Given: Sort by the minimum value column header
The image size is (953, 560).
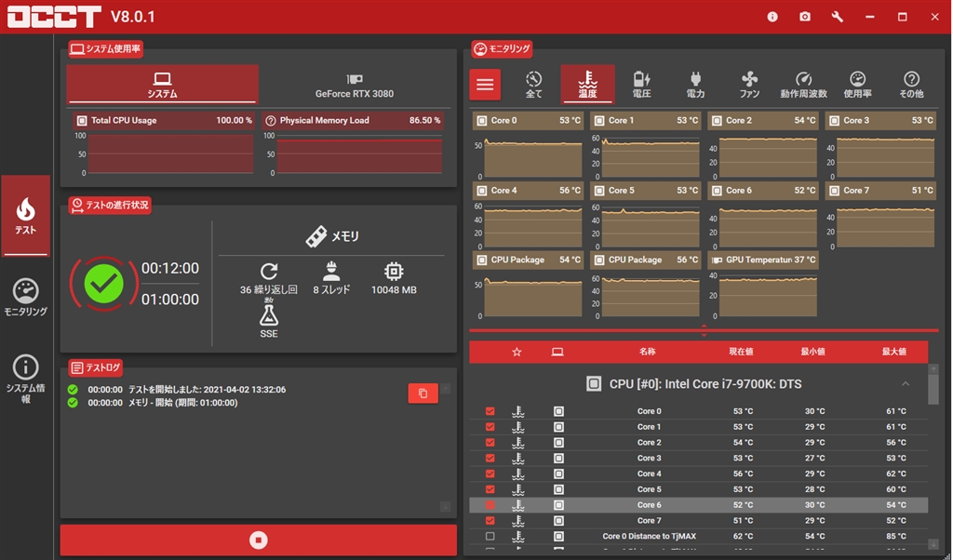Looking at the screenshot, I should coord(812,352).
